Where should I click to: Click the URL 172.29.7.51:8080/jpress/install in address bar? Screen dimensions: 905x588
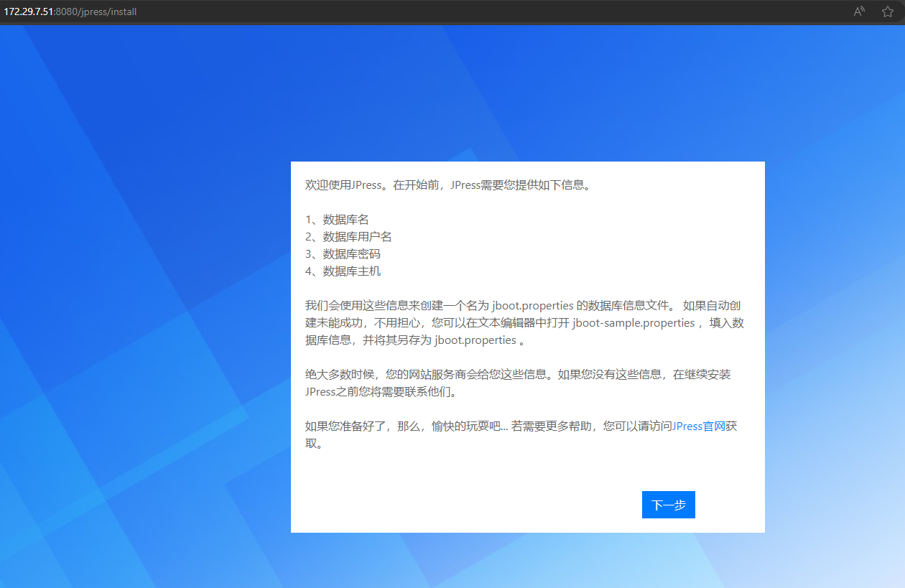[70, 11]
